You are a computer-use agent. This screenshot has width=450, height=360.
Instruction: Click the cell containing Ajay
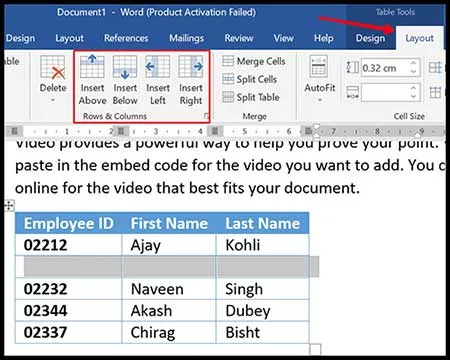169,245
